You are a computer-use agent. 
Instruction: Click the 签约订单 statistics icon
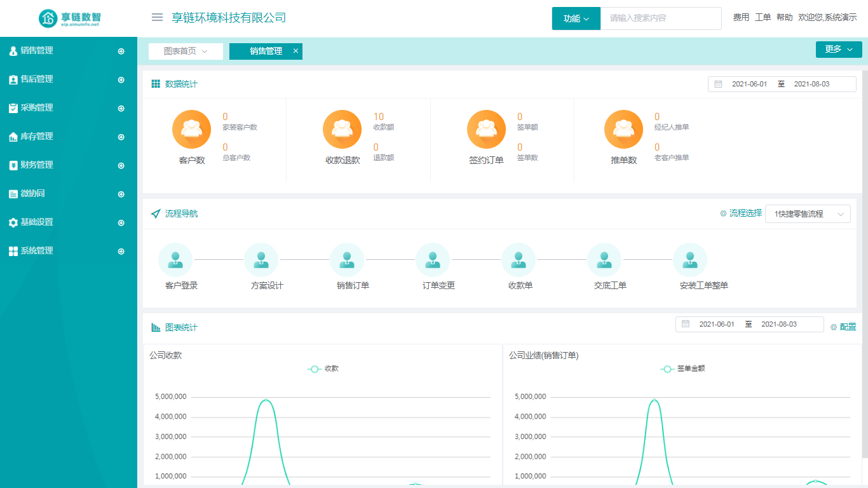coord(486,130)
